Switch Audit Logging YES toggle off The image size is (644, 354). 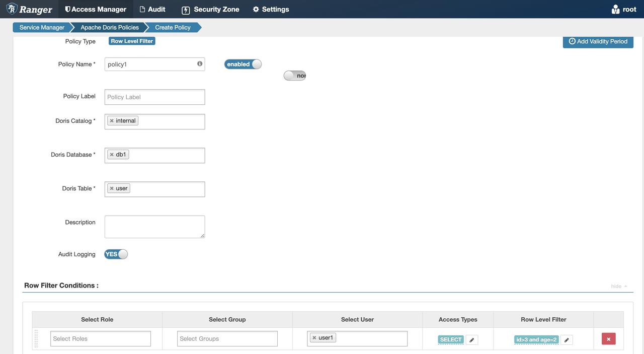(x=116, y=254)
